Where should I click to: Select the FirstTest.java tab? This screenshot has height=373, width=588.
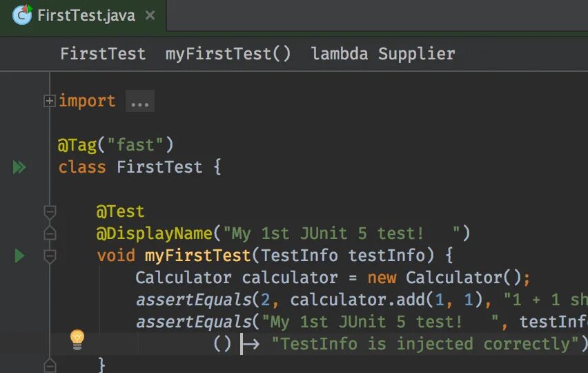click(x=86, y=15)
